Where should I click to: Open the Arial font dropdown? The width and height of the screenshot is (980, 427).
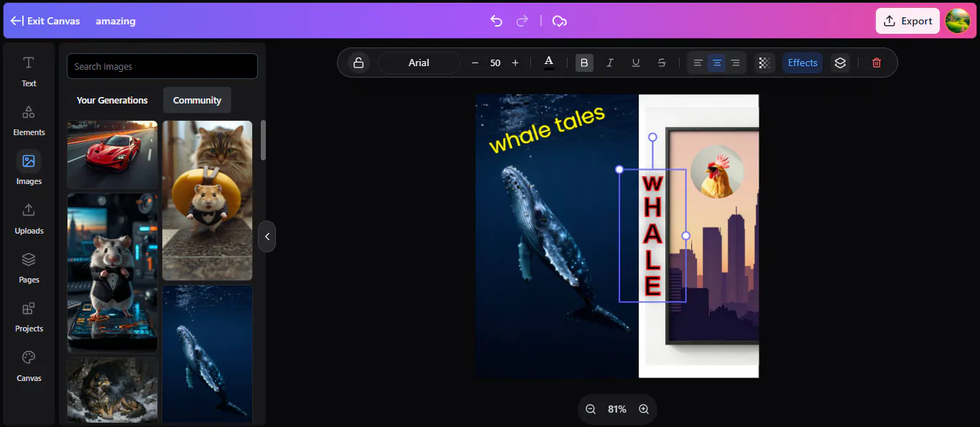point(419,63)
